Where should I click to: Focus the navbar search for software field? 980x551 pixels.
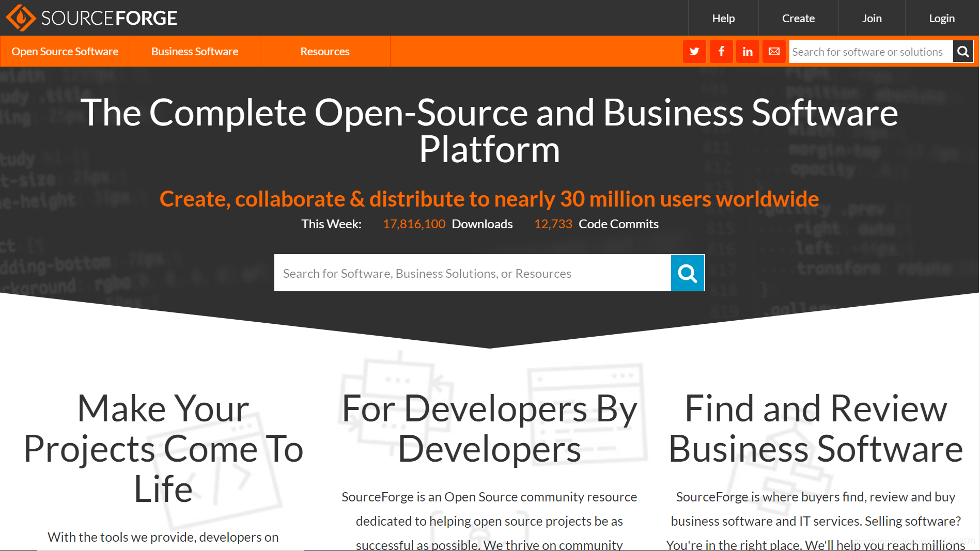click(x=871, y=52)
